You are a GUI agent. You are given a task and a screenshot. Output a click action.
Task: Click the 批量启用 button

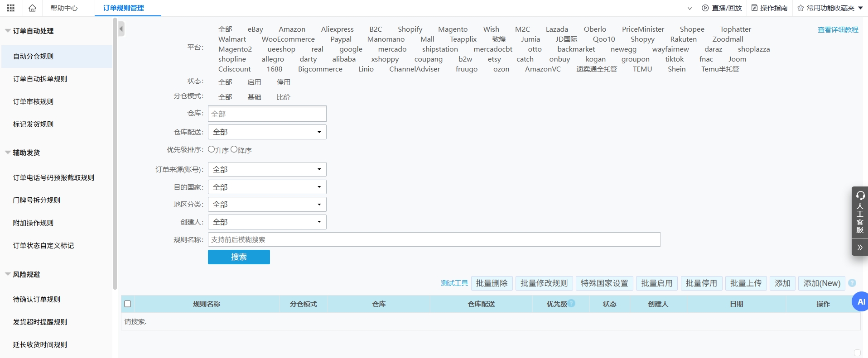point(657,283)
